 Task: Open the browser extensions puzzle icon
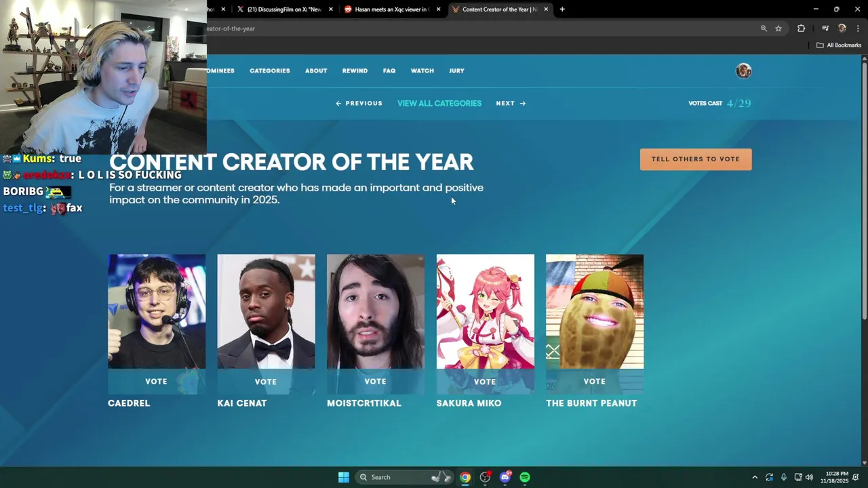(801, 28)
